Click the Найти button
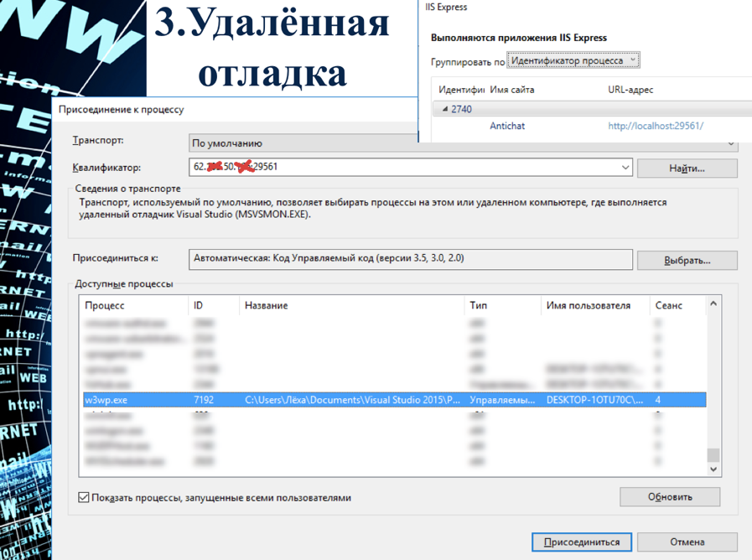The image size is (752, 560). (x=687, y=167)
